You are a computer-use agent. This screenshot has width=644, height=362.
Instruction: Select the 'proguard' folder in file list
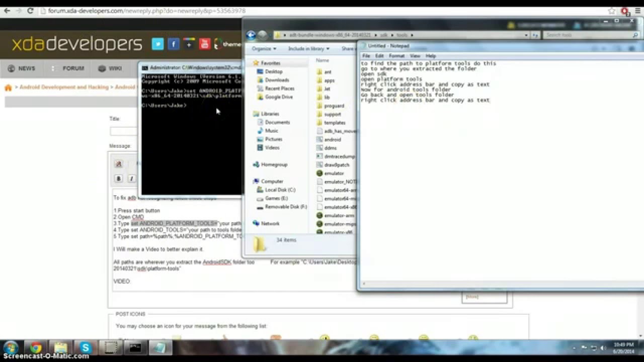[330, 106]
